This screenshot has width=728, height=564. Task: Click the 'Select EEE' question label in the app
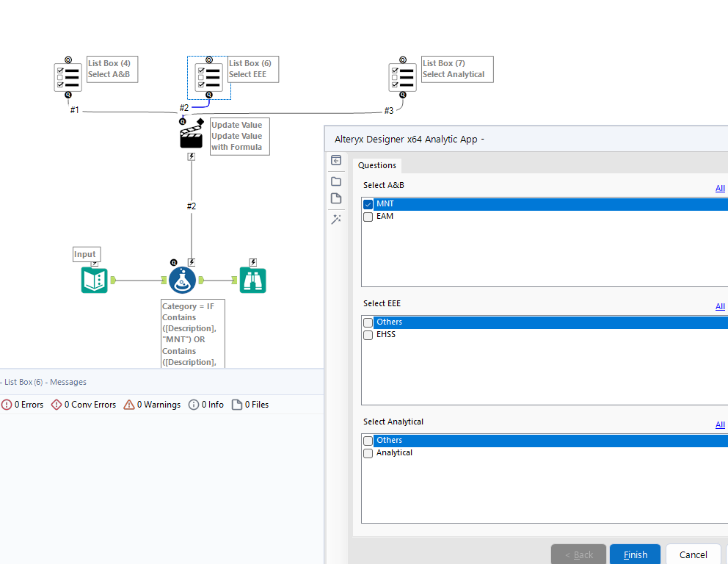[382, 303]
